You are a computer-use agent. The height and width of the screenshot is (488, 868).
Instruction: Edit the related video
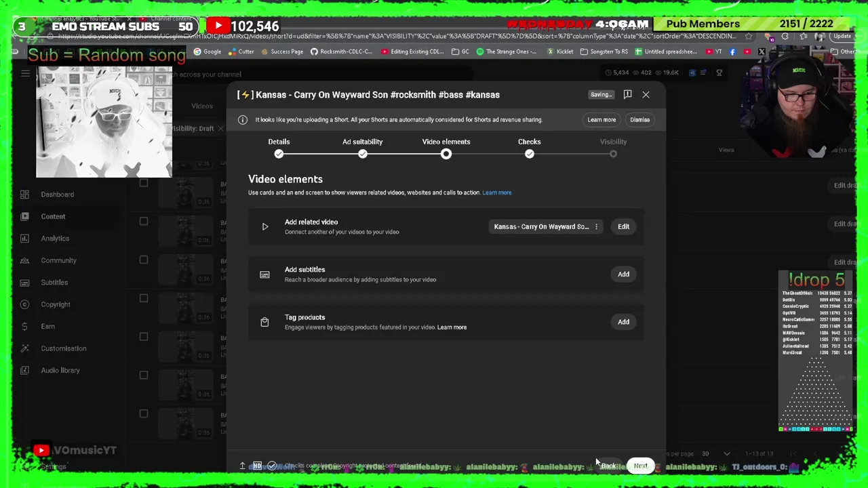[623, 227]
